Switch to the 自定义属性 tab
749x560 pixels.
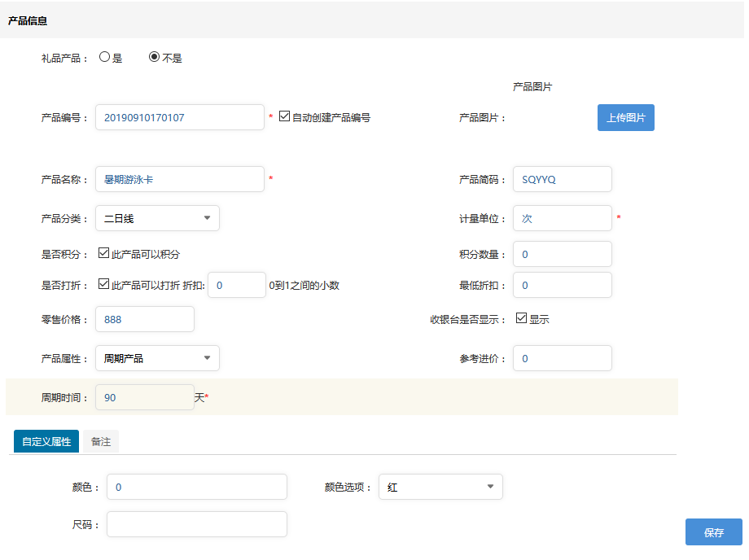tap(46, 441)
